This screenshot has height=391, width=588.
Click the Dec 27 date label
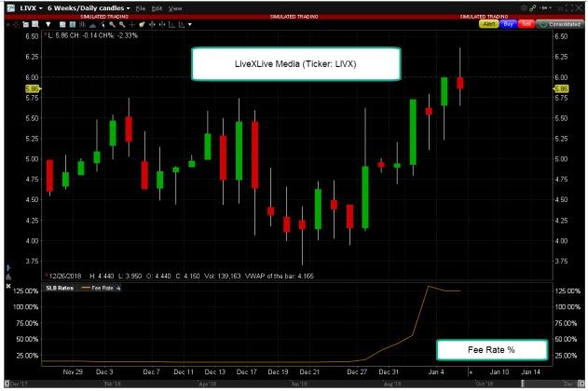[357, 371]
